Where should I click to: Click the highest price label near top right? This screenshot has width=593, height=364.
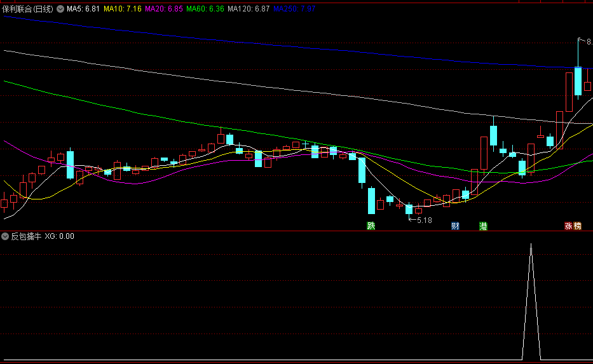[x=589, y=42]
